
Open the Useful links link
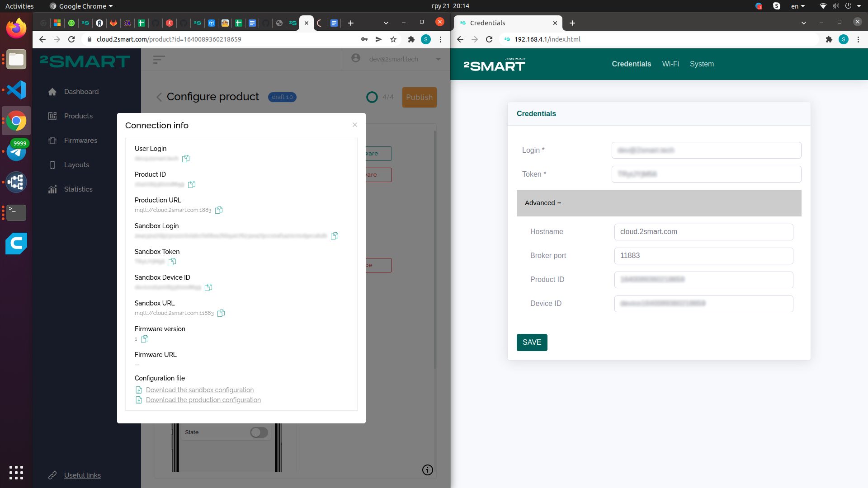click(x=82, y=475)
